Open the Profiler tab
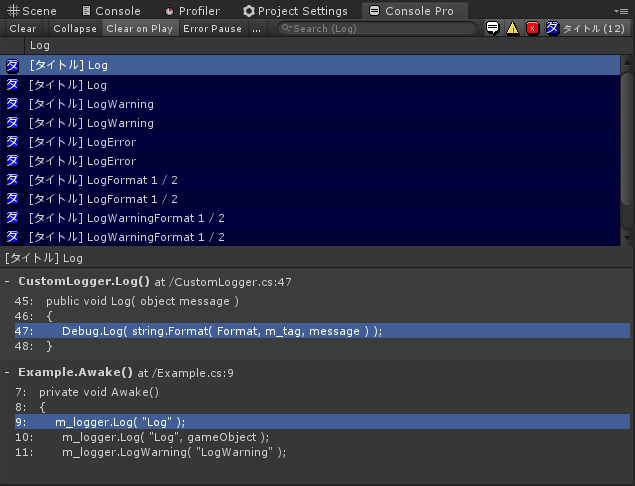The width and height of the screenshot is (635, 486). tap(193, 11)
